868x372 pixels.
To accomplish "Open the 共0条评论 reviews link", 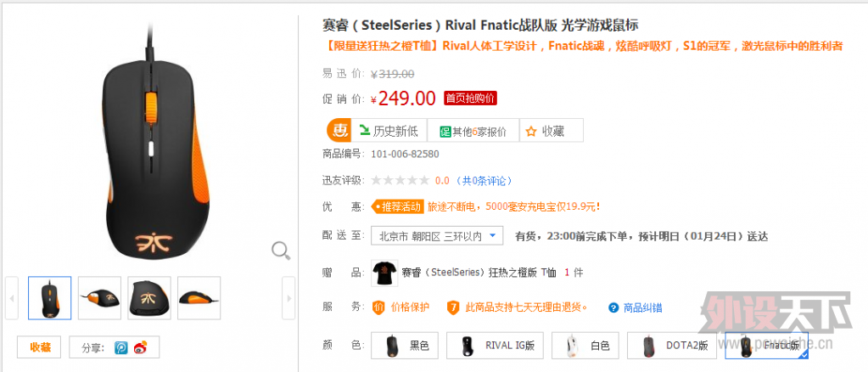I will point(483,180).
